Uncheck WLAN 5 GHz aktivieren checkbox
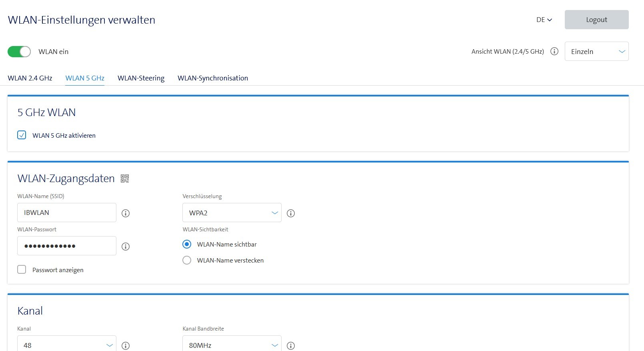Image resolution: width=644 pixels, height=351 pixels. [x=22, y=135]
